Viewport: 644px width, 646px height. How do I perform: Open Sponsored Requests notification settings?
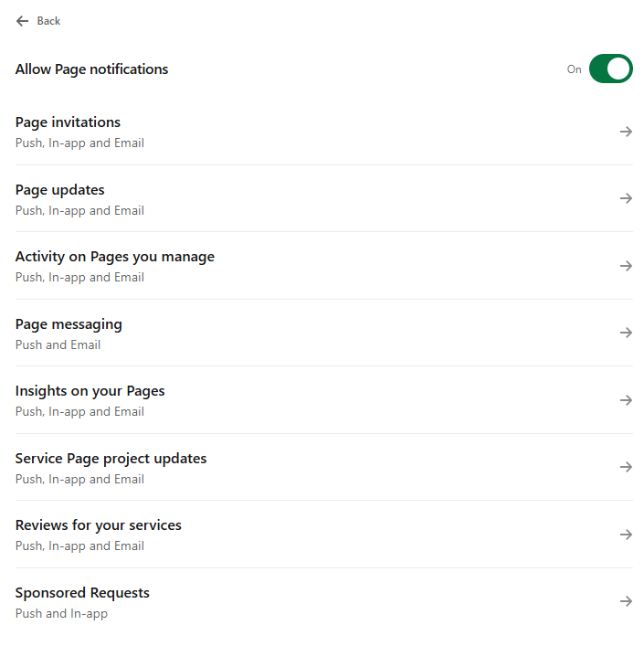82,593
